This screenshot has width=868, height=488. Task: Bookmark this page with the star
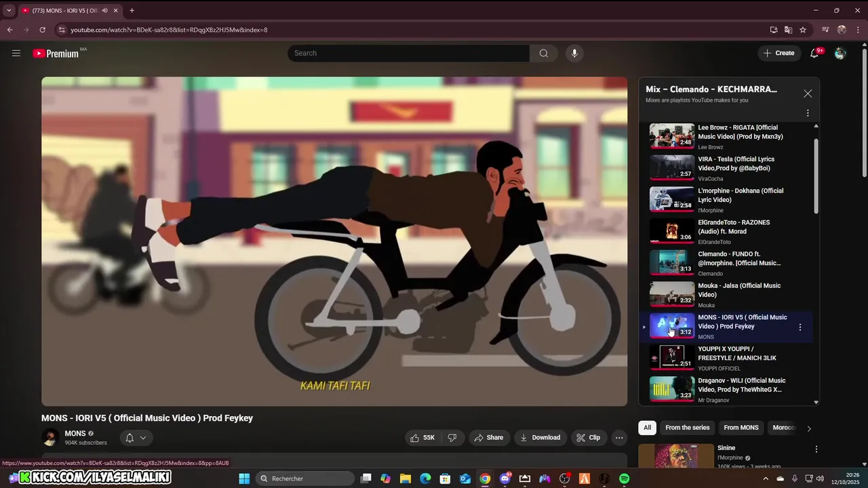[803, 30]
